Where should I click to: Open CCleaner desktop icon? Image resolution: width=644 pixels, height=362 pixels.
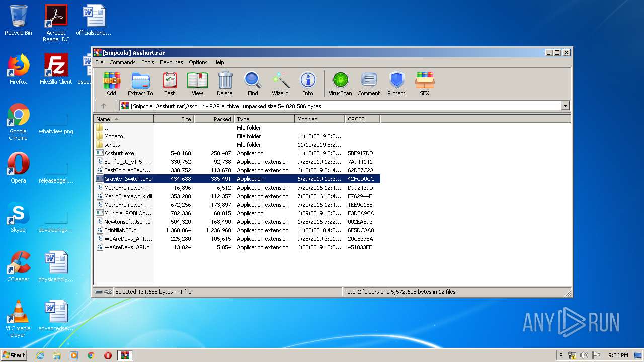coord(18,266)
